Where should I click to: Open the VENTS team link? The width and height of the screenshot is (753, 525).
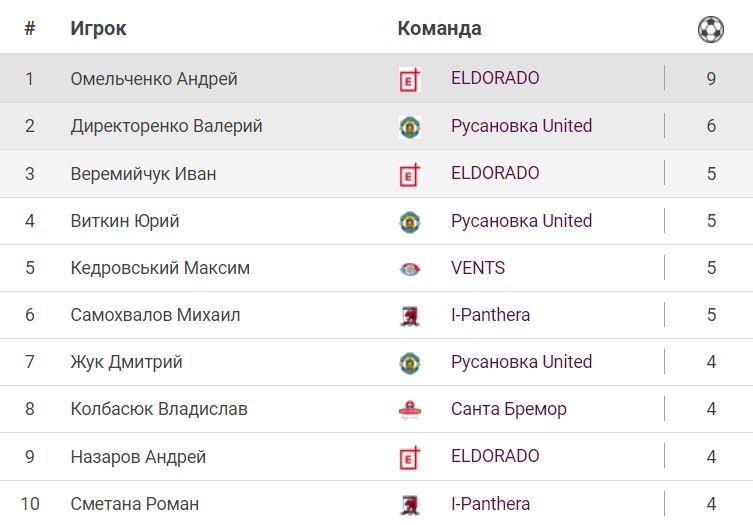point(478,268)
